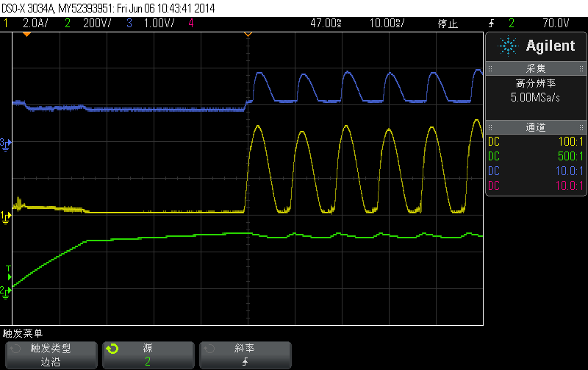Click the channel 4 indicator
588x370 pixels.
pyautogui.click(x=191, y=24)
